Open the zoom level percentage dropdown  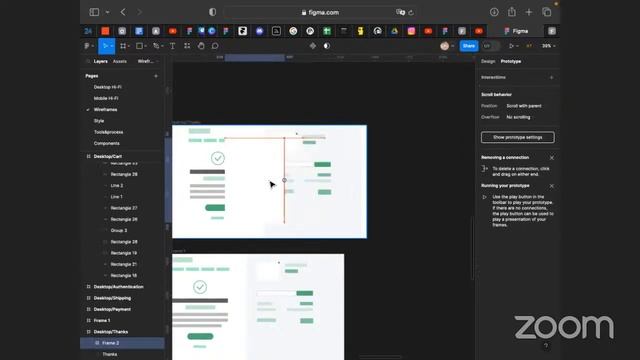[x=548, y=46]
